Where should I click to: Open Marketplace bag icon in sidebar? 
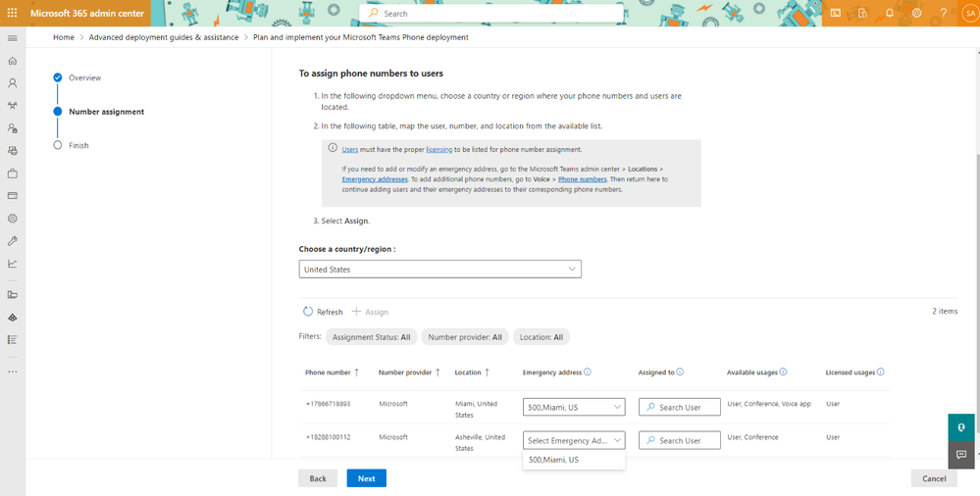click(13, 174)
